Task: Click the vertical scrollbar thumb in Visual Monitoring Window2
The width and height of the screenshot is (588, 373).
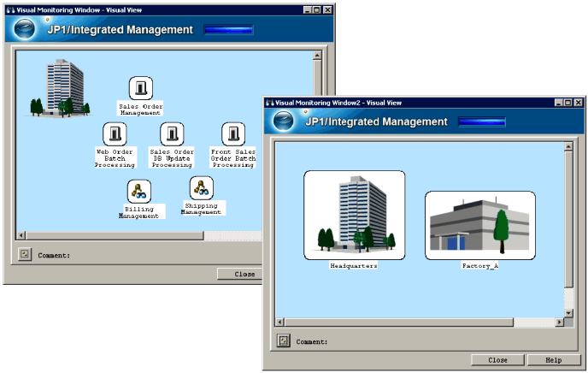Action: (x=568, y=220)
